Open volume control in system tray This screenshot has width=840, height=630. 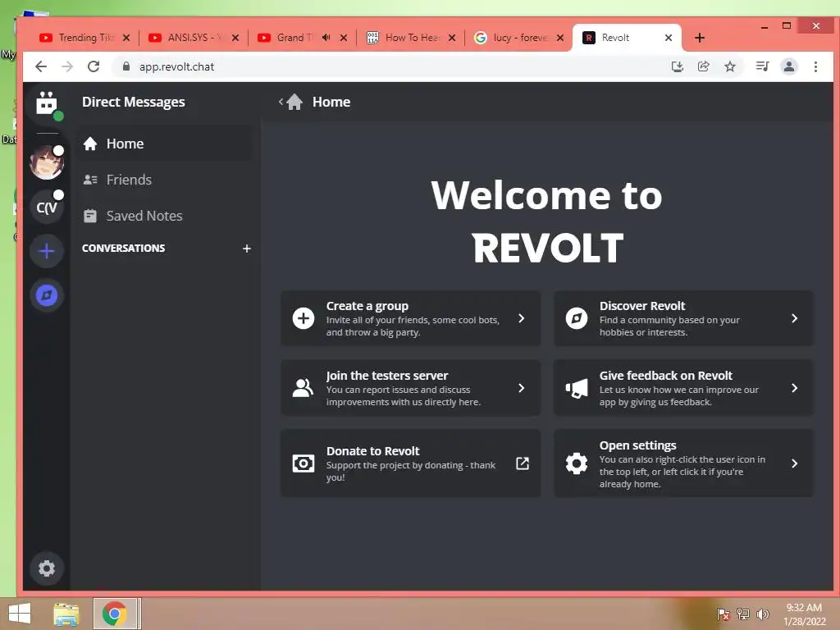tap(763, 614)
